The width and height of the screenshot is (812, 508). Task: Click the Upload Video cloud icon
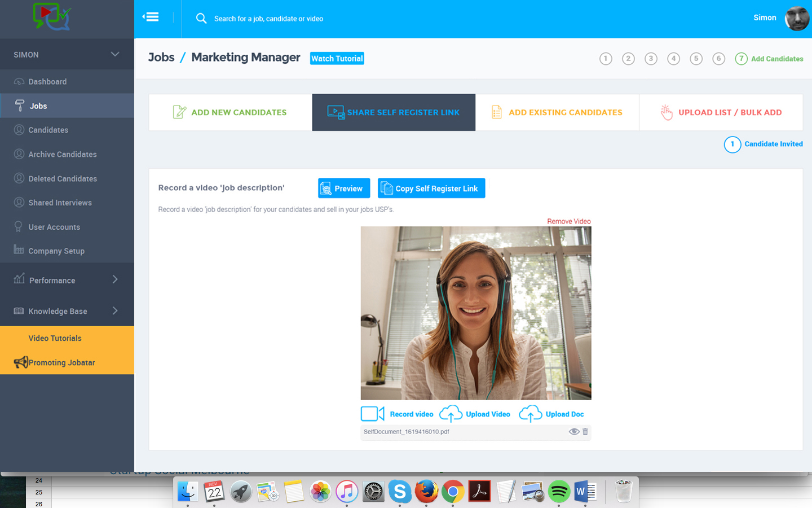point(451,413)
